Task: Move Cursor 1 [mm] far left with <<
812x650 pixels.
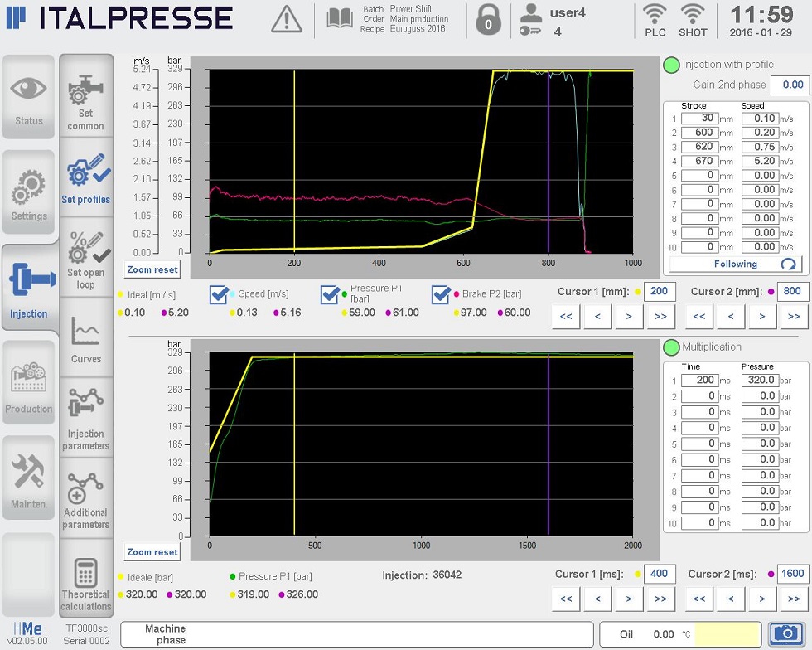Action: tap(566, 316)
